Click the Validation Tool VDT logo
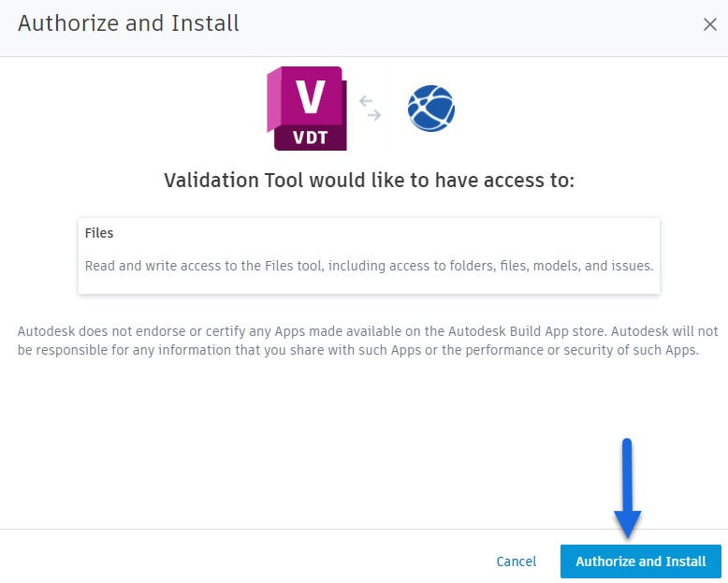728x583 pixels. [x=307, y=109]
